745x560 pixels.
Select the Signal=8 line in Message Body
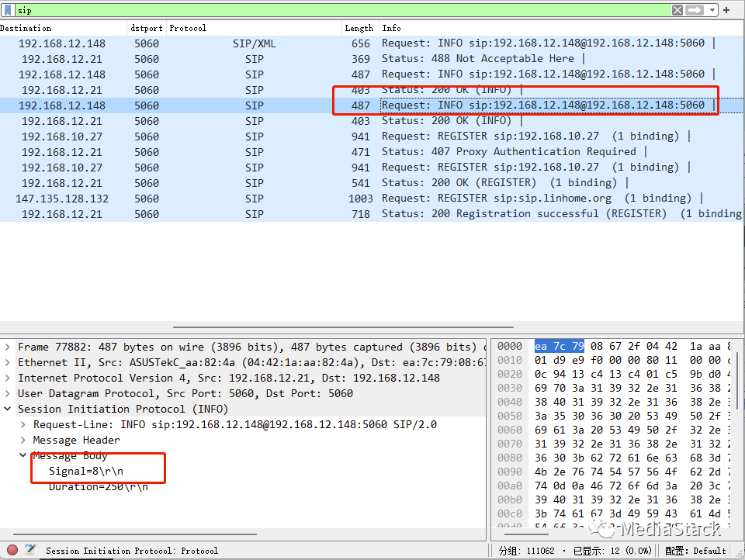click(x=87, y=471)
